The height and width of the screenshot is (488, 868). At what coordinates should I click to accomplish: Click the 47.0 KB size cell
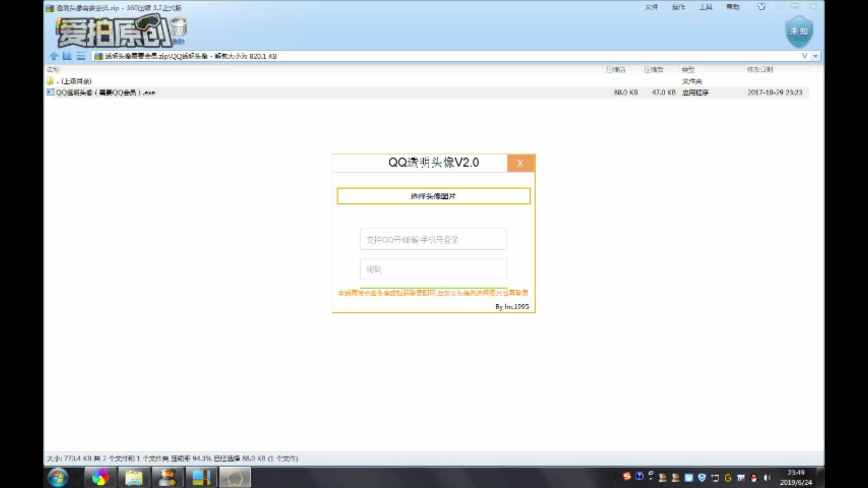[664, 93]
